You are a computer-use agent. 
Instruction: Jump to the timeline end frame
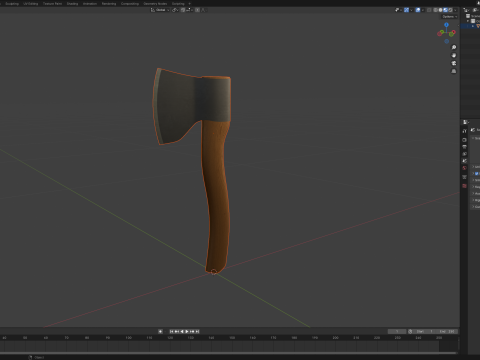click(197, 331)
